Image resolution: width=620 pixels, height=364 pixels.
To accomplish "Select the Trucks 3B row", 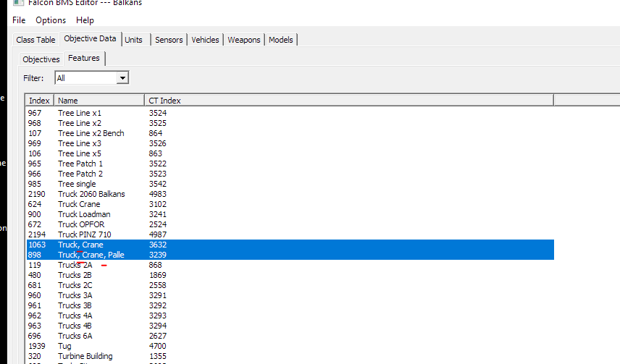I will click(290, 305).
